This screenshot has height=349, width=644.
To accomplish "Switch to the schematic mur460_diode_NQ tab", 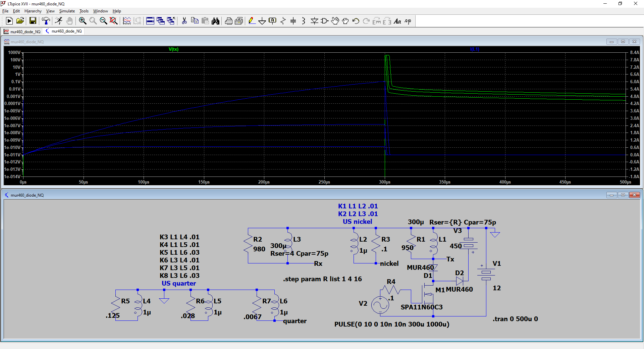I will 64,31.
